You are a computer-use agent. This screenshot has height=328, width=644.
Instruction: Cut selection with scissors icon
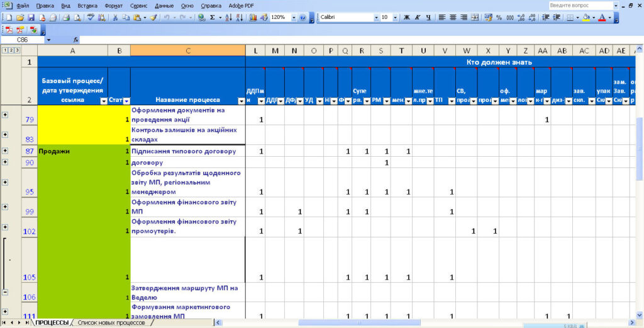116,18
